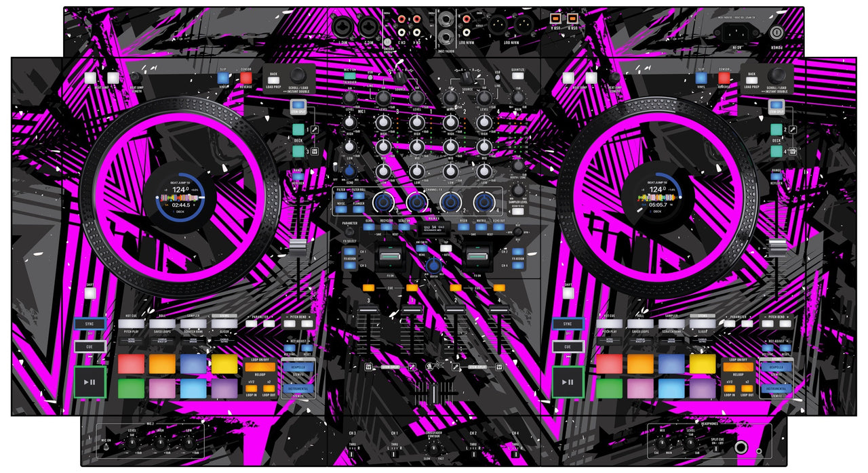Turn on MIC 1 ON button

tap(350, 77)
